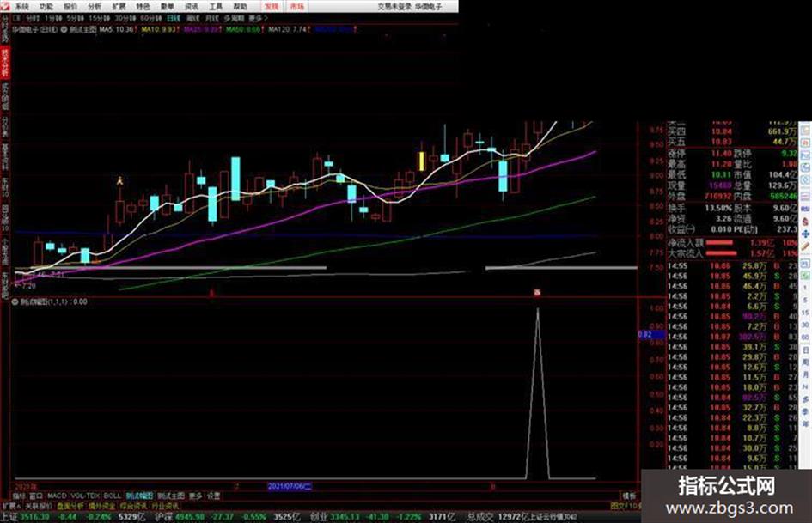Click the 沪深 index in status bar
This screenshot has height=523, width=812.
click(163, 517)
